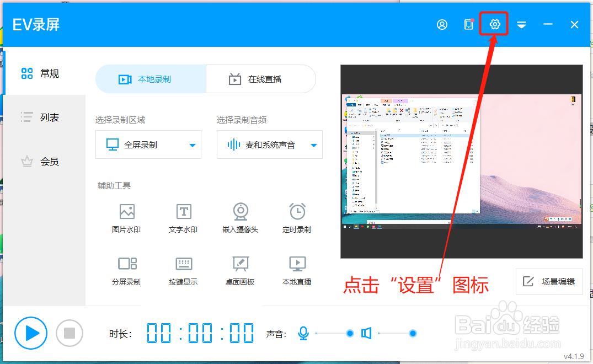Open the 按键显示 tool
Screen dimensions: 593x364
183,271
